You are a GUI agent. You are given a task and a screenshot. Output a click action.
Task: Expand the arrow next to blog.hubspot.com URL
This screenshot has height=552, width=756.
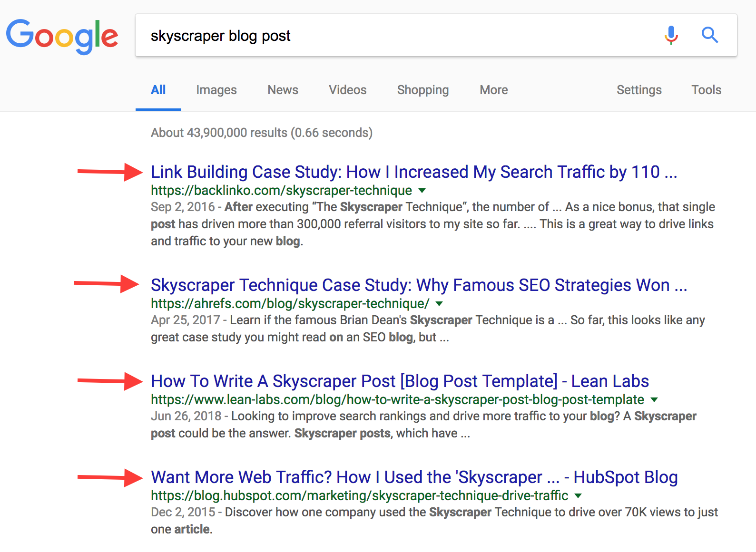(578, 496)
